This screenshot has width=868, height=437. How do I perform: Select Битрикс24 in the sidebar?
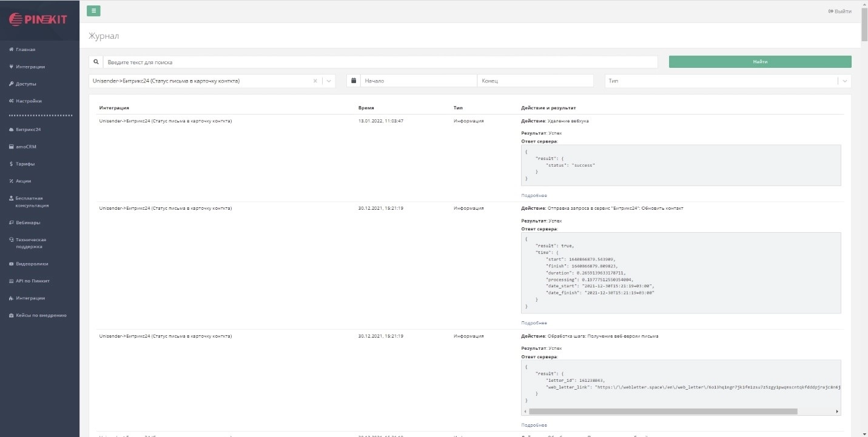point(28,130)
